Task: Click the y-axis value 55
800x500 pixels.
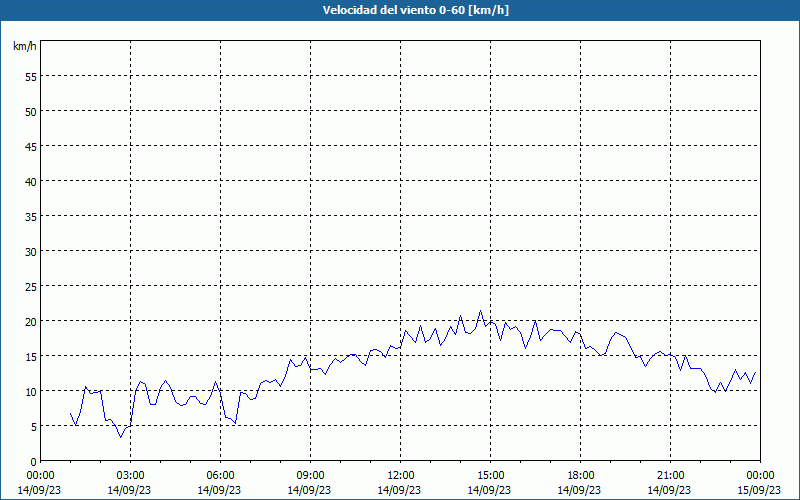Action: 31,77
